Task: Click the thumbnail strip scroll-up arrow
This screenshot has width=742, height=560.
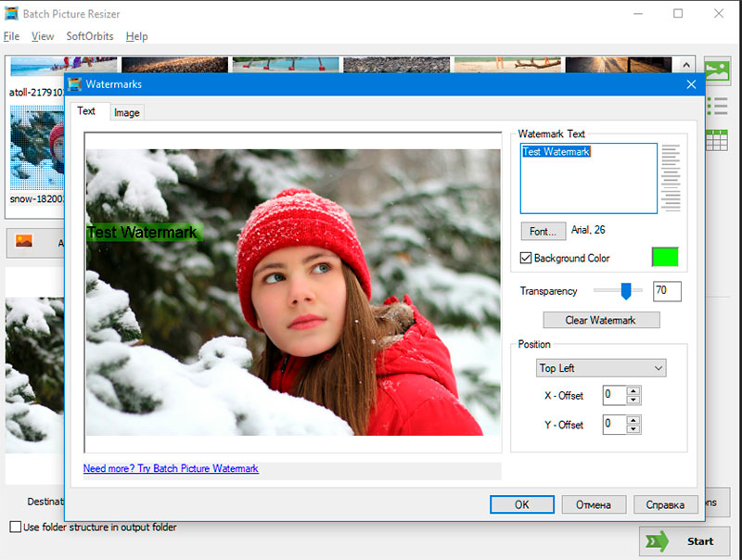Action: [686, 65]
